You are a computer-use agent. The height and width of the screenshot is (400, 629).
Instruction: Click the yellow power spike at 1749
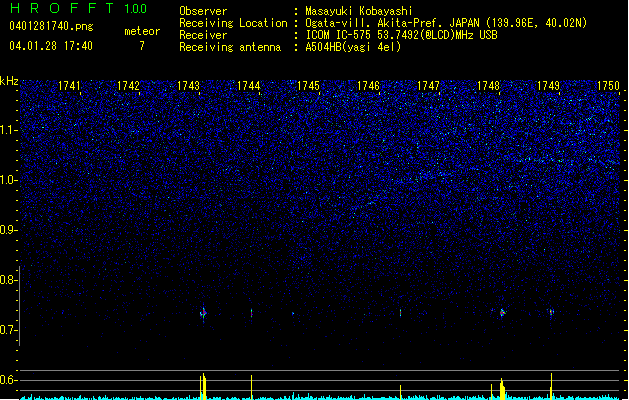tap(551, 386)
